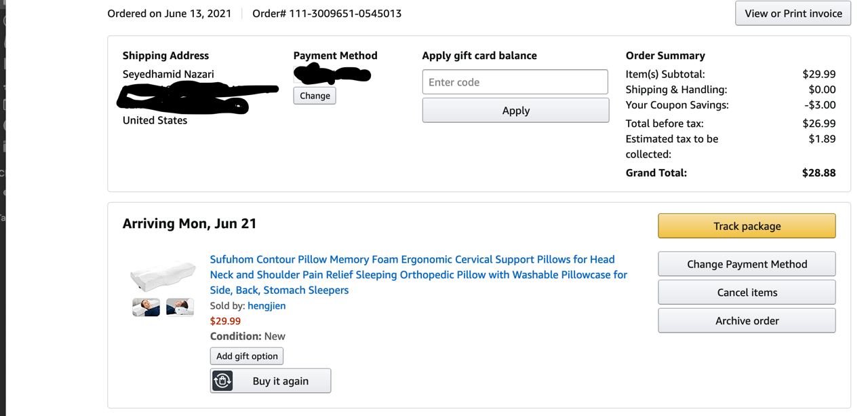Screen dimensions: 868x416
Task: Select the left small pillow thumbnail
Action: coord(146,307)
